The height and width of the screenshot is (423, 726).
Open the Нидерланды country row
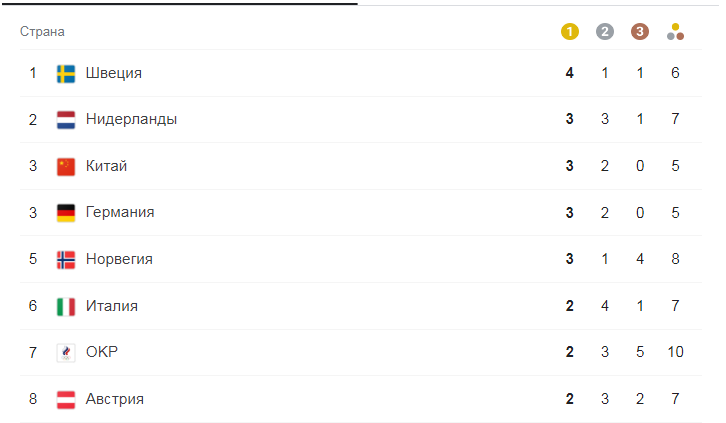pos(361,119)
